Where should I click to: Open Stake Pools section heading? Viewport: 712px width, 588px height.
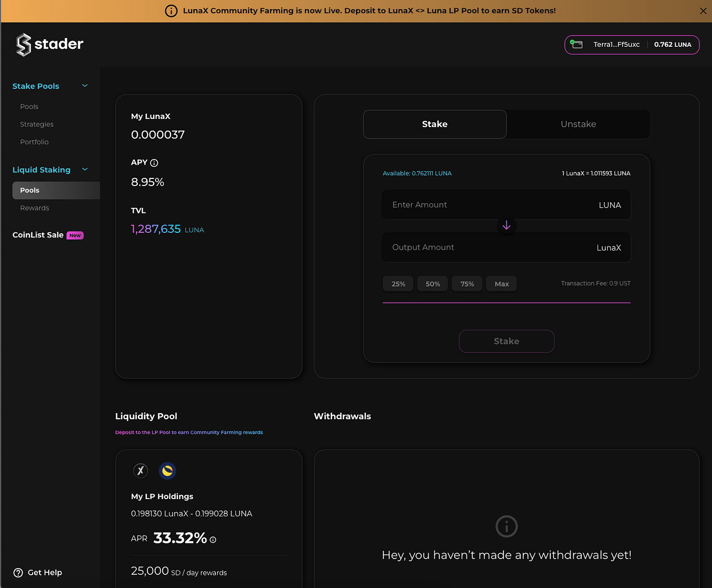pos(36,86)
